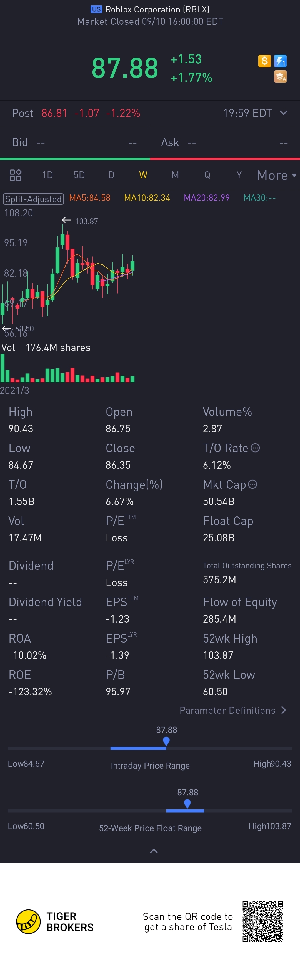Viewport: 300px width, 980px height.
Task: Tap the US market flag badge
Action: pos(96,9)
